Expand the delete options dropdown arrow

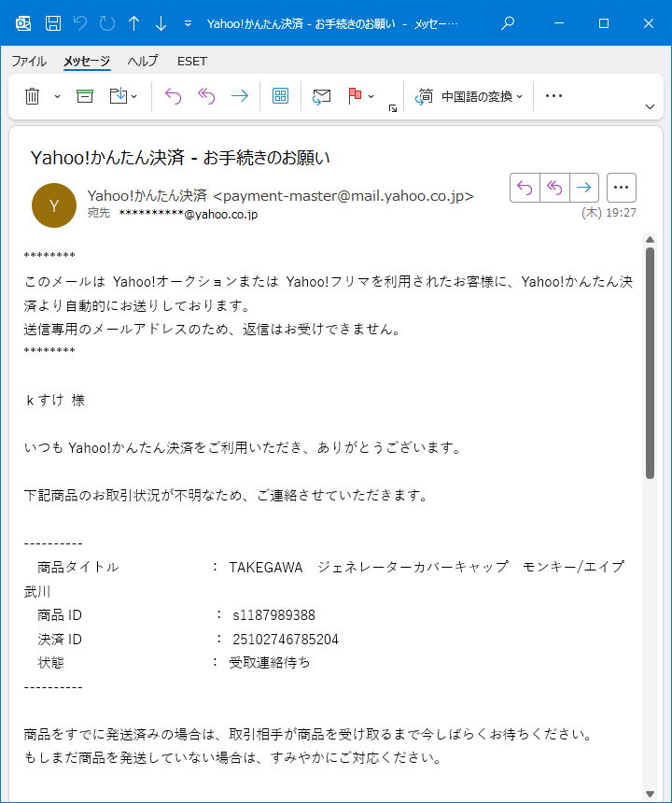tap(57, 96)
